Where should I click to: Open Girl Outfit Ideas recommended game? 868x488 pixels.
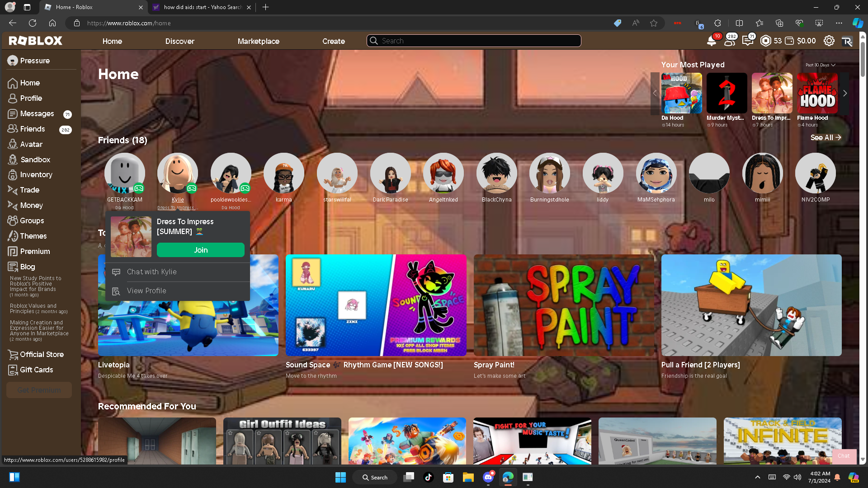tap(282, 441)
